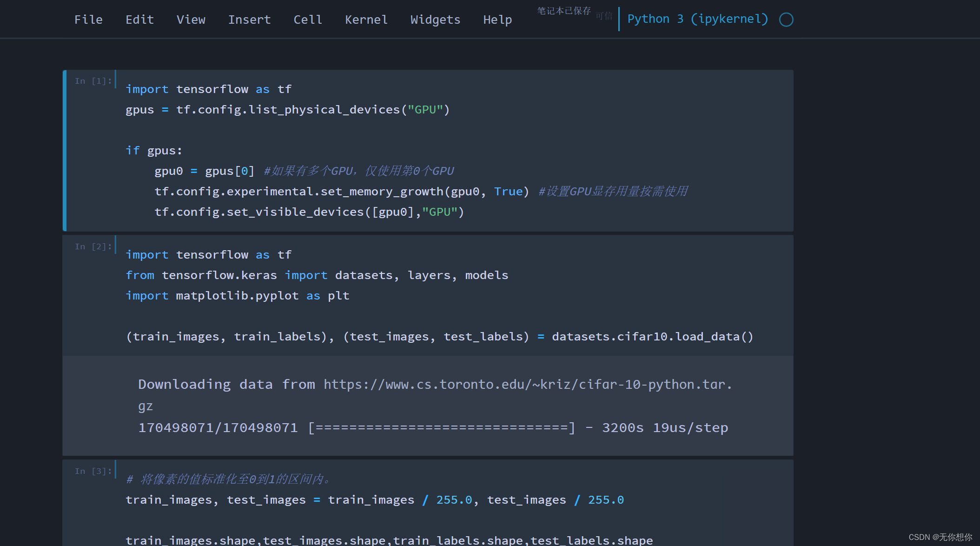The image size is (980, 546).
Task: Click the kernel idle circle indicator
Action: (786, 20)
